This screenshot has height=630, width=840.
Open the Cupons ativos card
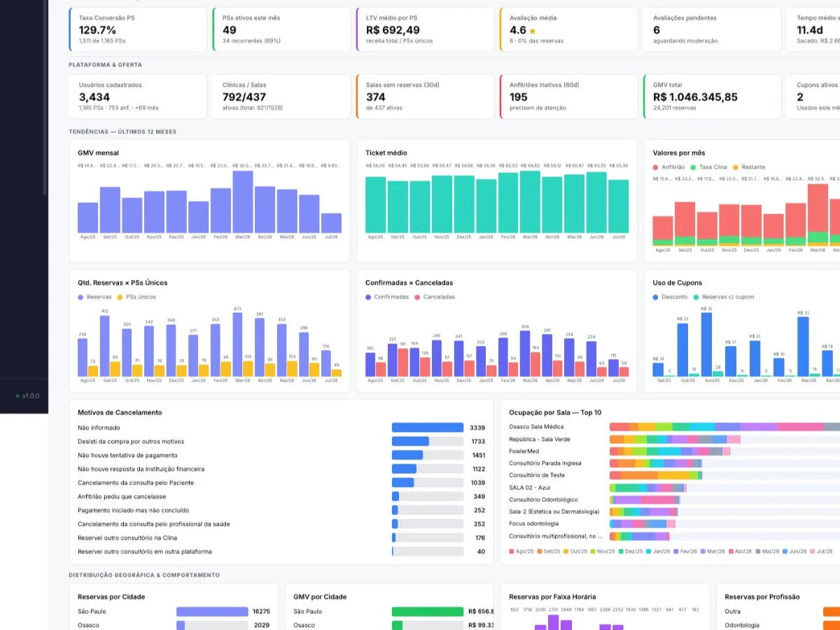(x=813, y=97)
